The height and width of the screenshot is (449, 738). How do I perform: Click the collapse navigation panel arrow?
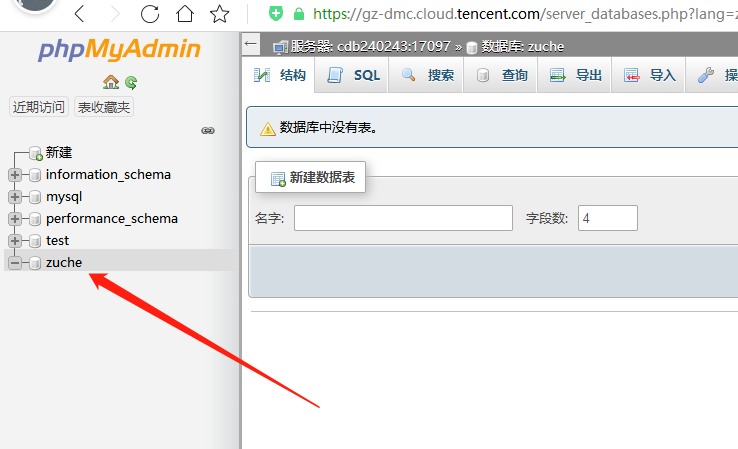(x=251, y=44)
